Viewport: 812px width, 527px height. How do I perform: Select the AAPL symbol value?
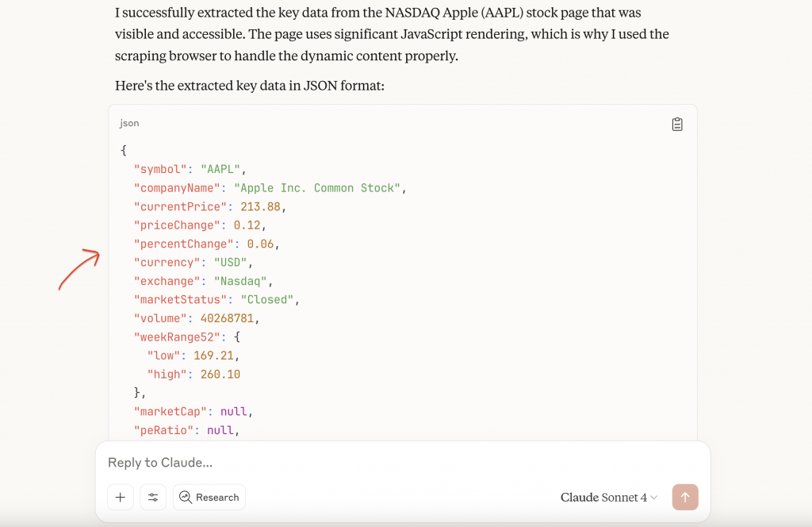(220, 168)
